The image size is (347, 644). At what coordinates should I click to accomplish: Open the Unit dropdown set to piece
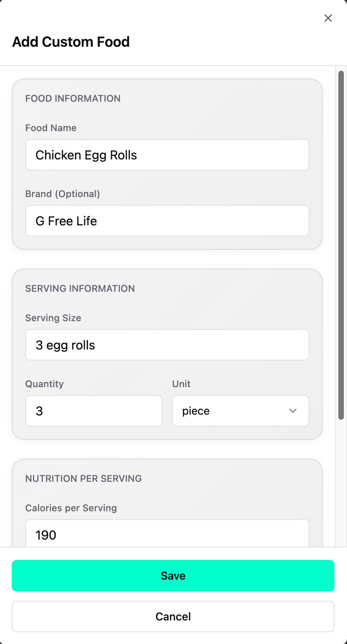(x=240, y=411)
